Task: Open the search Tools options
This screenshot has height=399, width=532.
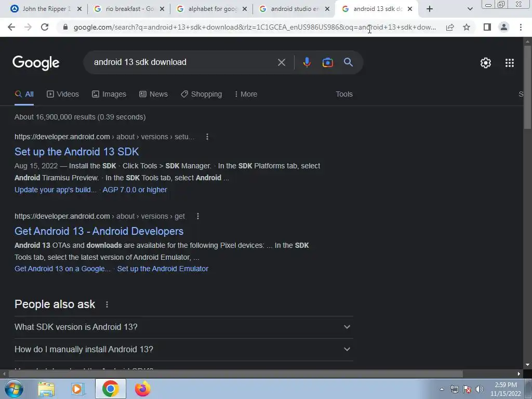Action: (344, 94)
